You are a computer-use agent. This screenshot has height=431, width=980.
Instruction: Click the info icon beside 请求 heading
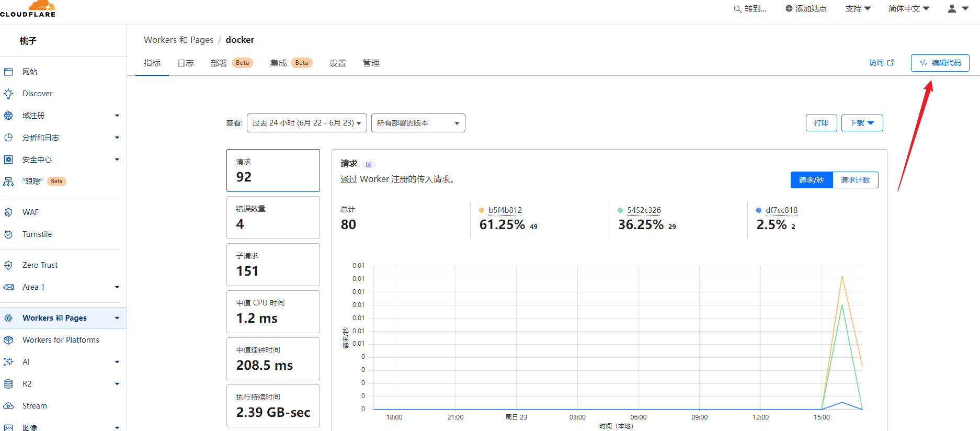[x=369, y=165]
